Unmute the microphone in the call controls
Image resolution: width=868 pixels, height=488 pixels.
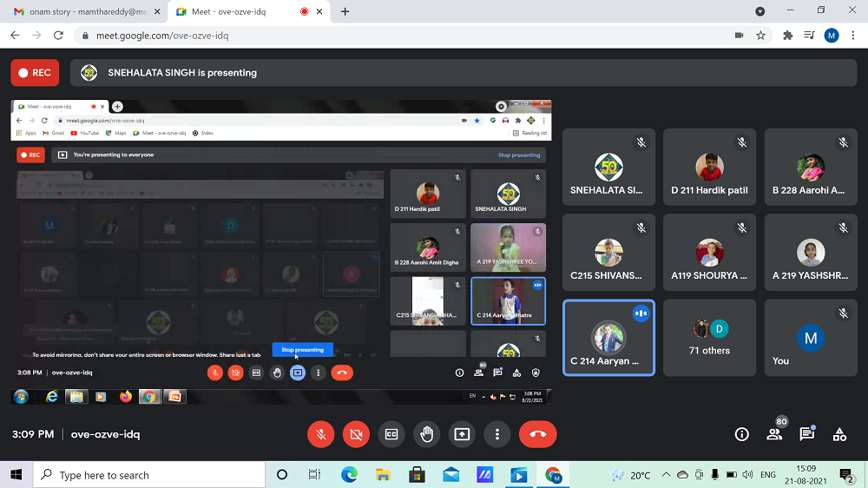pos(321,434)
